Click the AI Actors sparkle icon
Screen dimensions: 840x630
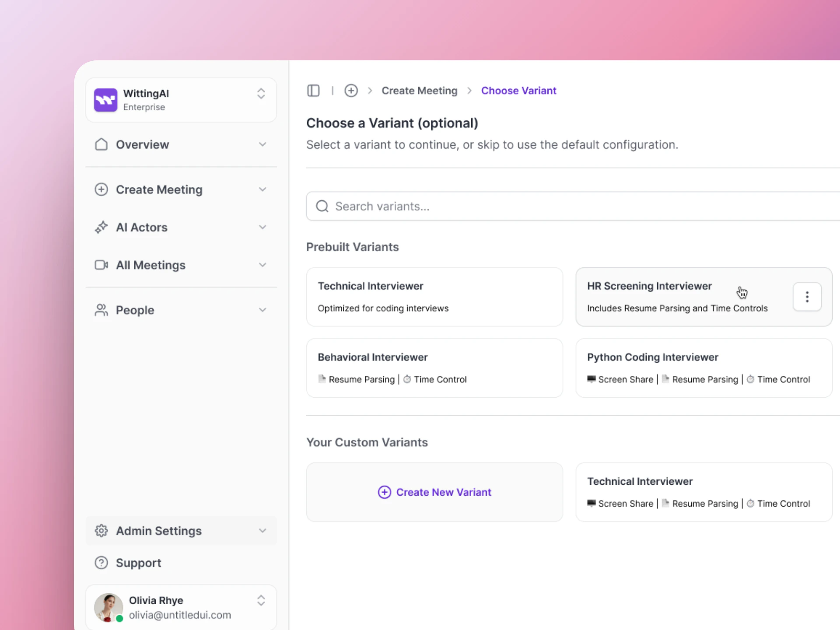101,227
